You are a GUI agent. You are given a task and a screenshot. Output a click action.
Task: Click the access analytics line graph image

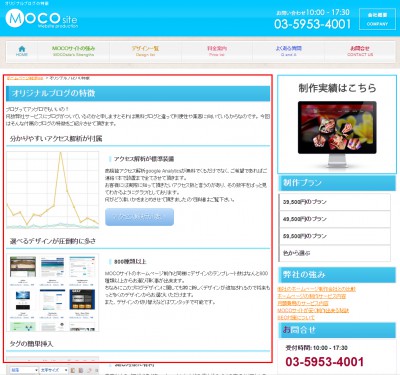pyautogui.click(x=53, y=190)
